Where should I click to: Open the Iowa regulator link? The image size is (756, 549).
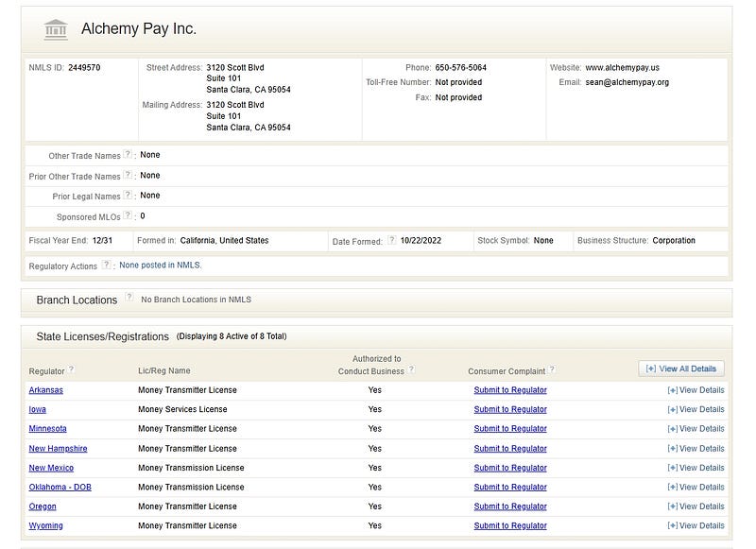[37, 409]
